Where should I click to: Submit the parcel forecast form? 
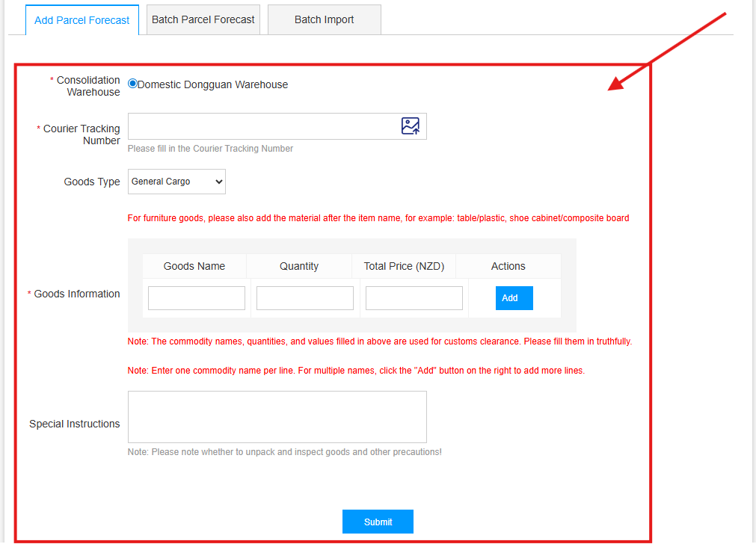point(378,522)
